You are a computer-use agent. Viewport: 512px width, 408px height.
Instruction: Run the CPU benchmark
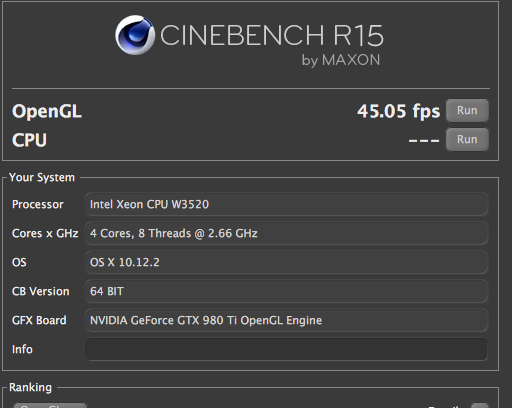467,139
